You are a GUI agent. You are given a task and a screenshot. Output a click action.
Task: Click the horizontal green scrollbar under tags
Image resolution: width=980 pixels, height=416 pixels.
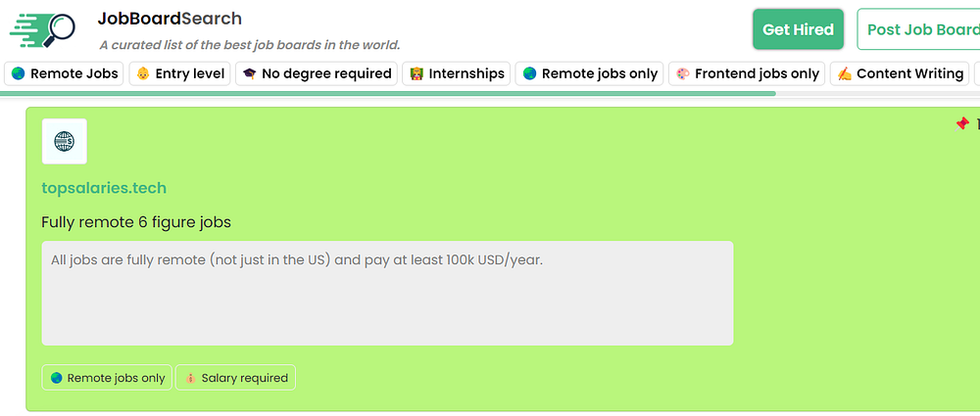392,94
